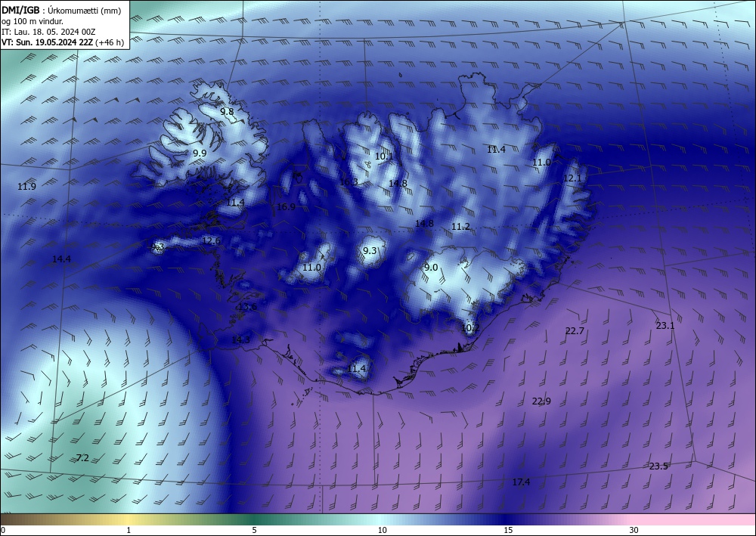Click the 9.8 value in the Westfjords
The width and height of the screenshot is (756, 536).
pyautogui.click(x=227, y=111)
